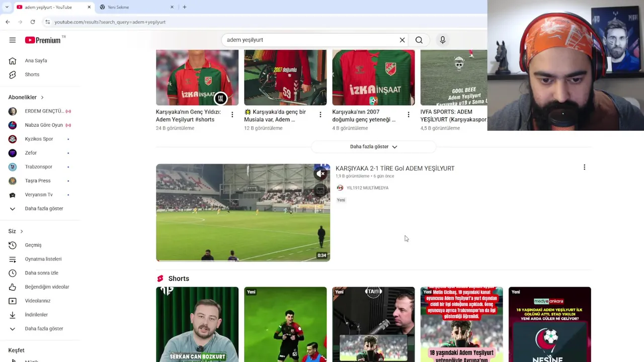644x362 pixels.
Task: Expand Abonelikler section chevron
Action: [42, 98]
